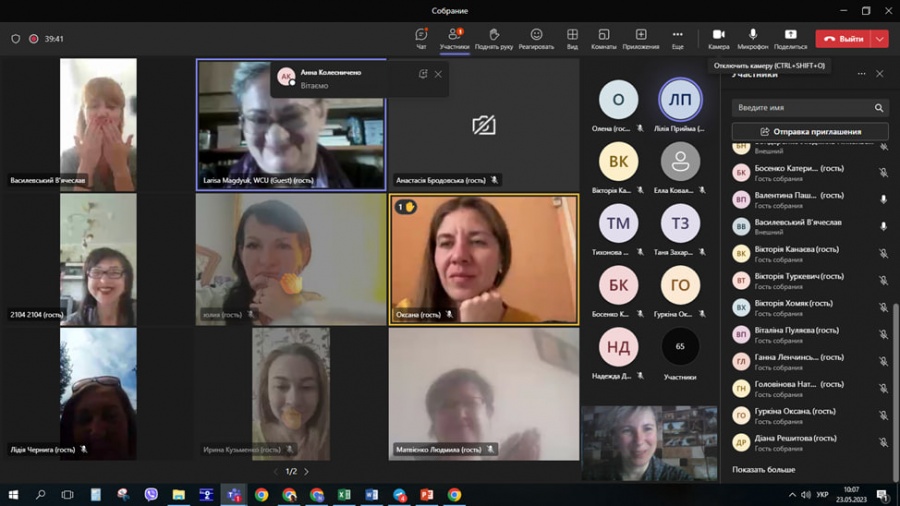This screenshot has width=900, height=506.
Task: Click the О avatar of Олена
Action: pyautogui.click(x=618, y=100)
